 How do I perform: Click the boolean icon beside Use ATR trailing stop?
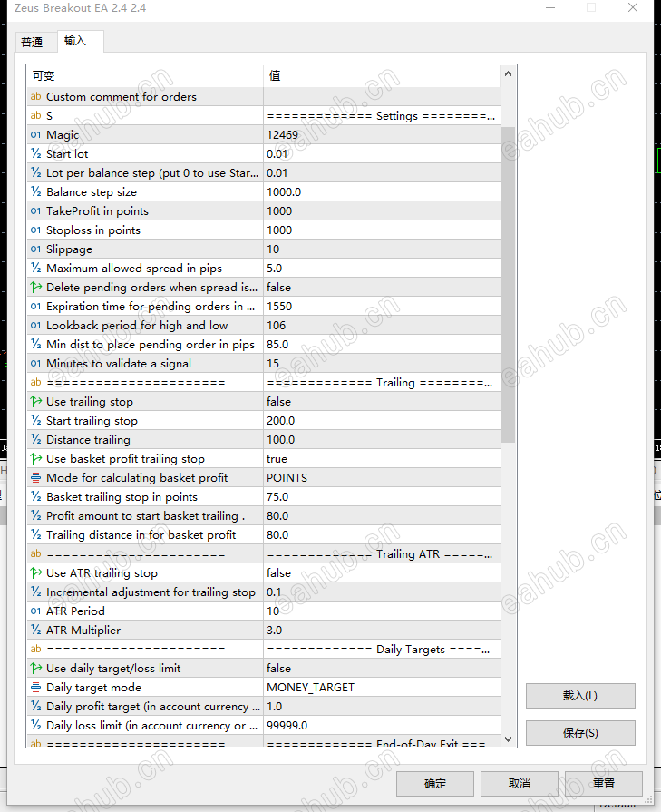pyautogui.click(x=35, y=572)
